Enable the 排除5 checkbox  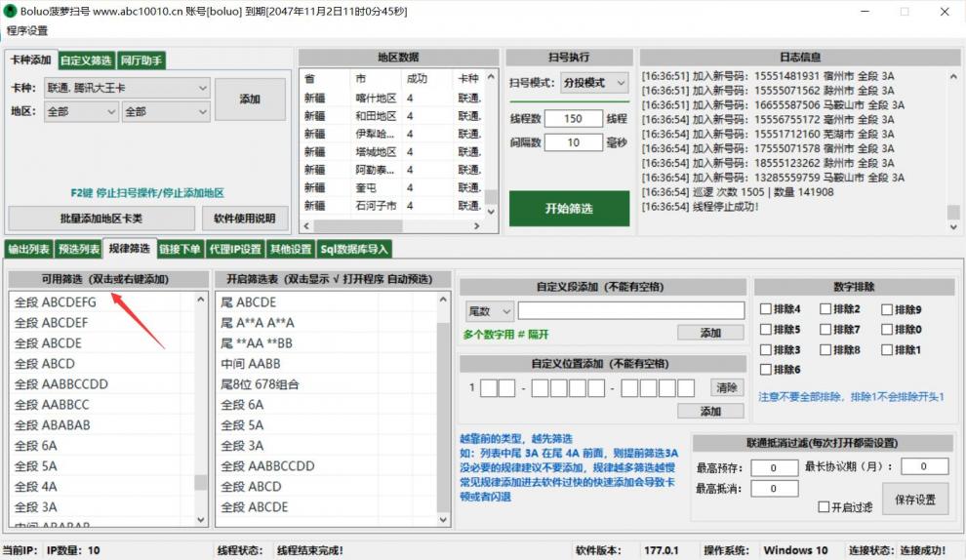tap(766, 330)
